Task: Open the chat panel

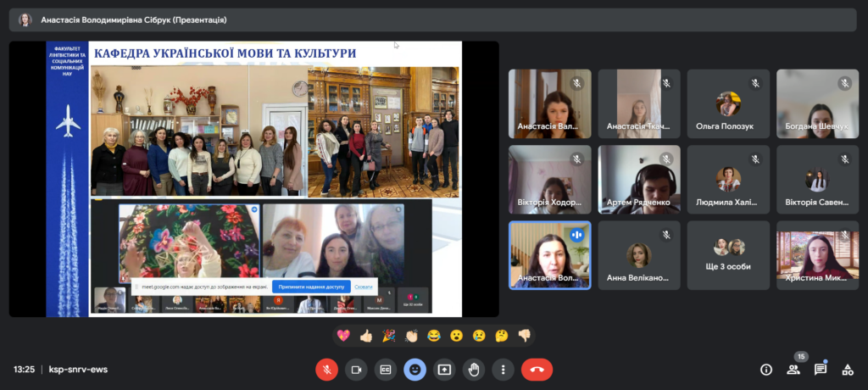Action: (821, 370)
